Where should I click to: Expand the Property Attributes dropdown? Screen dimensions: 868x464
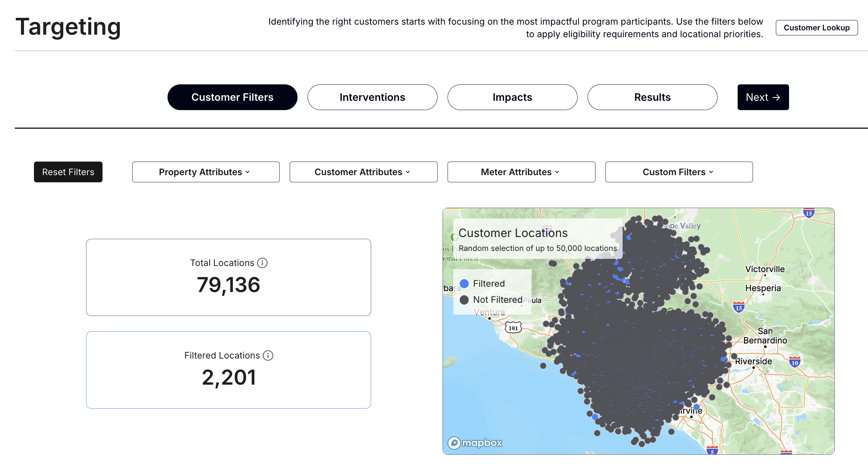pos(205,172)
